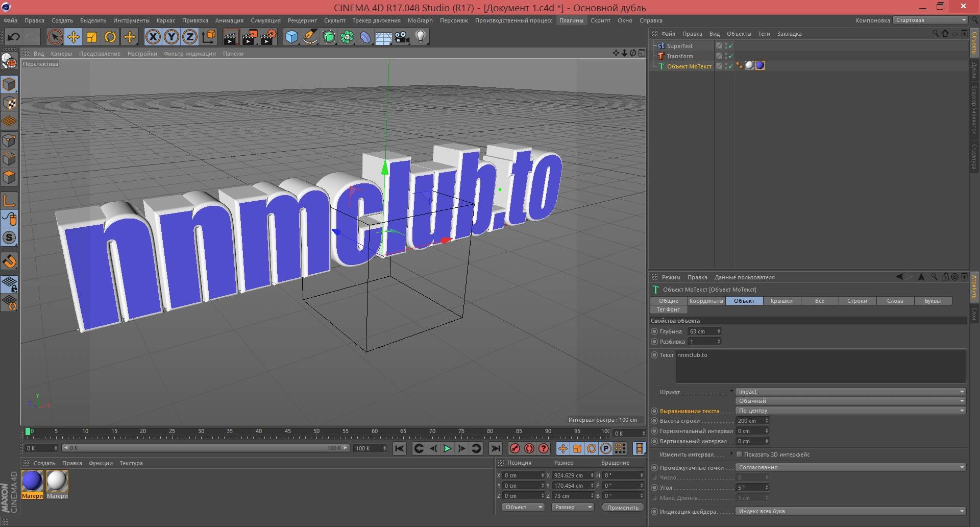
Task: Open the По центру text alignment dropdown
Action: [851, 411]
